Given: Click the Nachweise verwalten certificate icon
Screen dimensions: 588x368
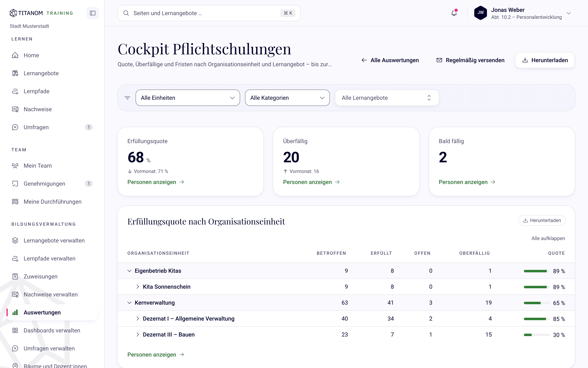Looking at the screenshot, I should [15, 294].
